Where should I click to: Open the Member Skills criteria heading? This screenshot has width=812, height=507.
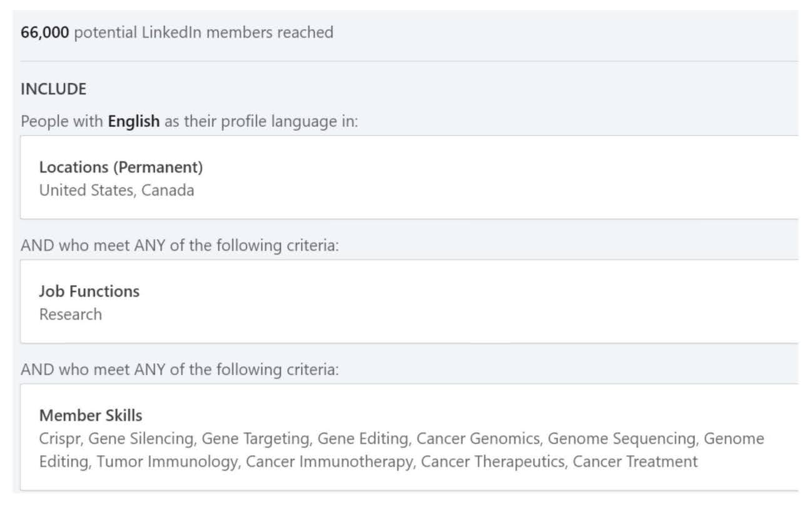91,416
